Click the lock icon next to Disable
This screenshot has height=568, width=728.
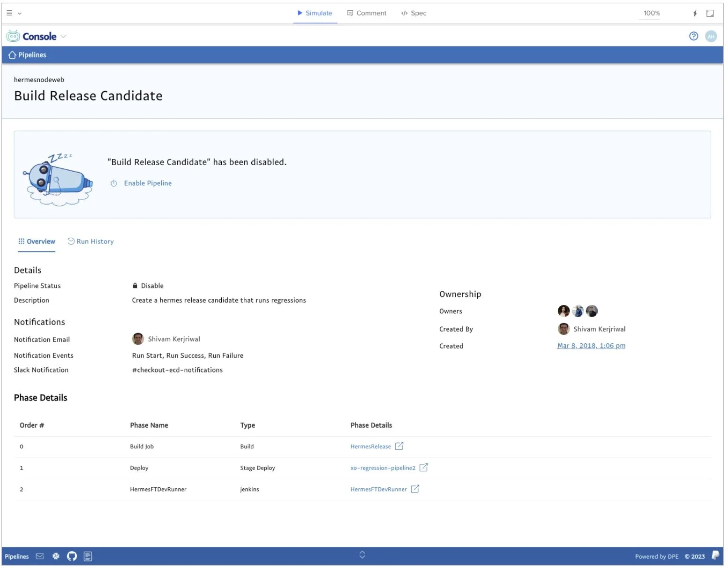point(135,286)
